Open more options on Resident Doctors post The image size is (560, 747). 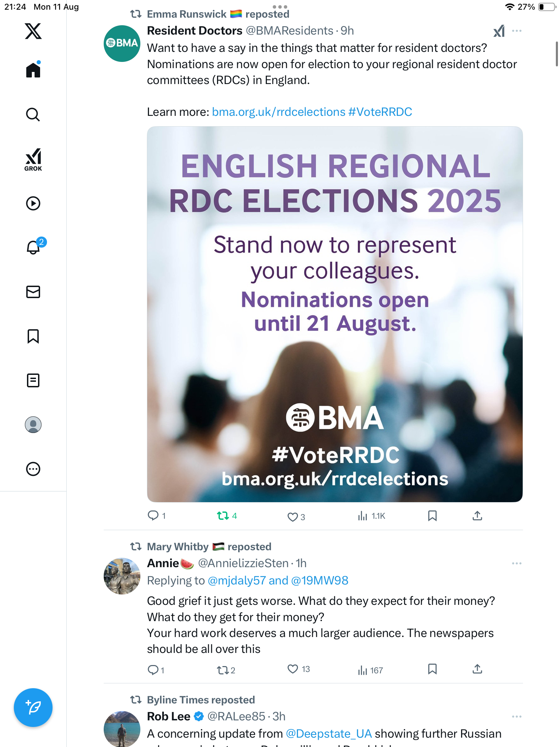[517, 31]
